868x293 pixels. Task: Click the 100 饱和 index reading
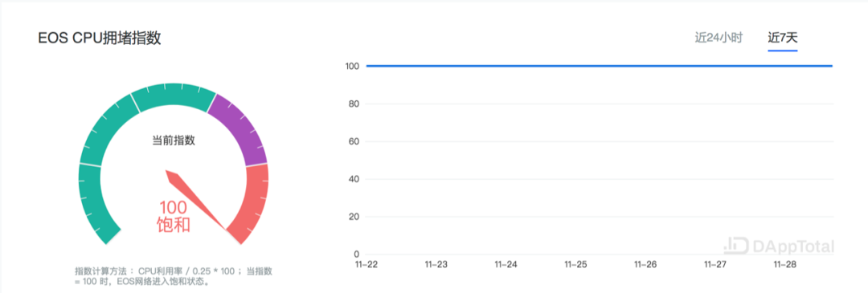click(x=174, y=216)
